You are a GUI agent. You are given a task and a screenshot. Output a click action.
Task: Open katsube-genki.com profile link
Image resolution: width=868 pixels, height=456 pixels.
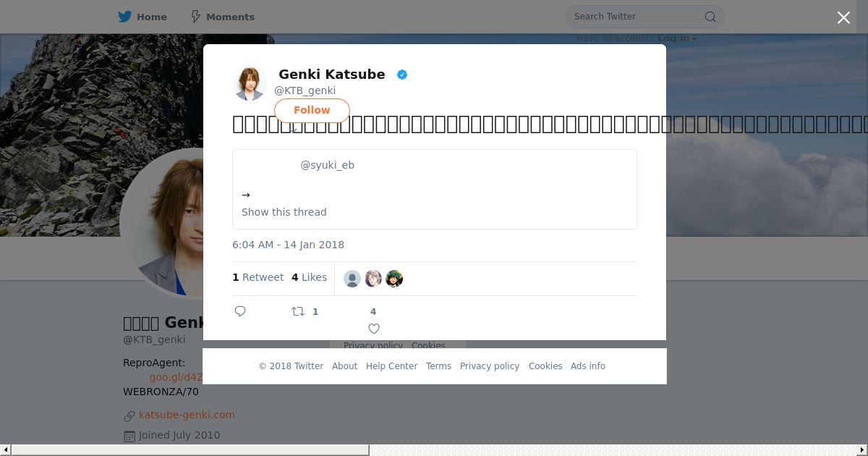click(187, 415)
